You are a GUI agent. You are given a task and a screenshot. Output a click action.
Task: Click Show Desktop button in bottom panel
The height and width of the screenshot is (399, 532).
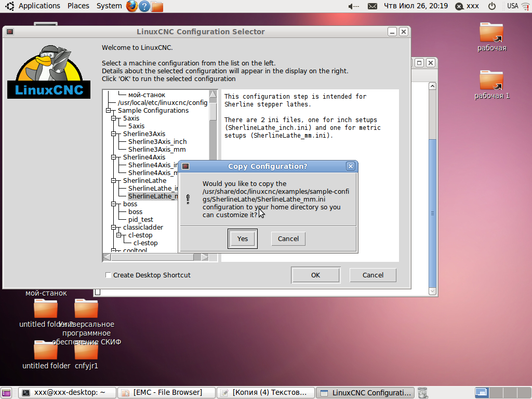(6, 393)
